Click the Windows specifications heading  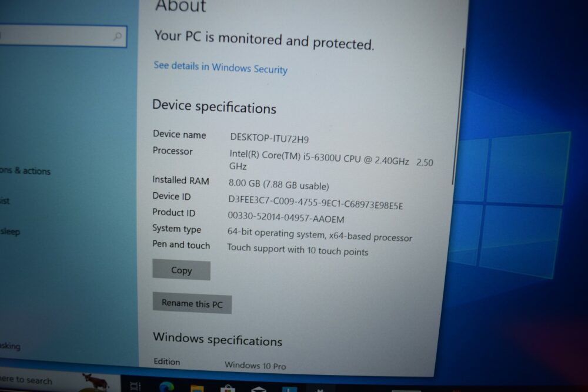pos(218,340)
